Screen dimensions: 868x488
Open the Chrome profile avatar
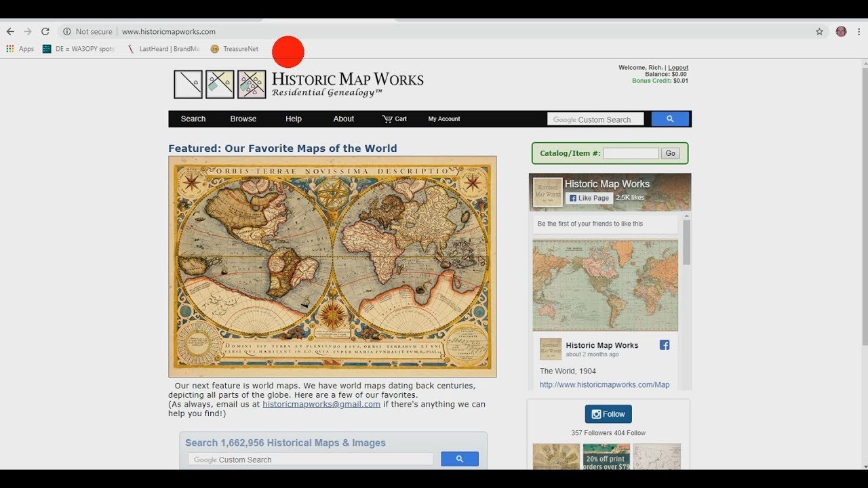click(841, 31)
